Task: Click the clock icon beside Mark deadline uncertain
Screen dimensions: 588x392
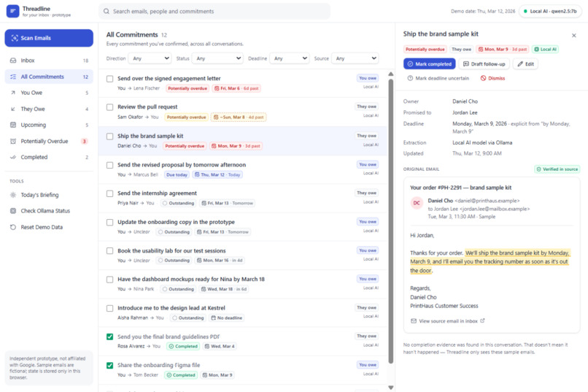Action: (x=410, y=78)
